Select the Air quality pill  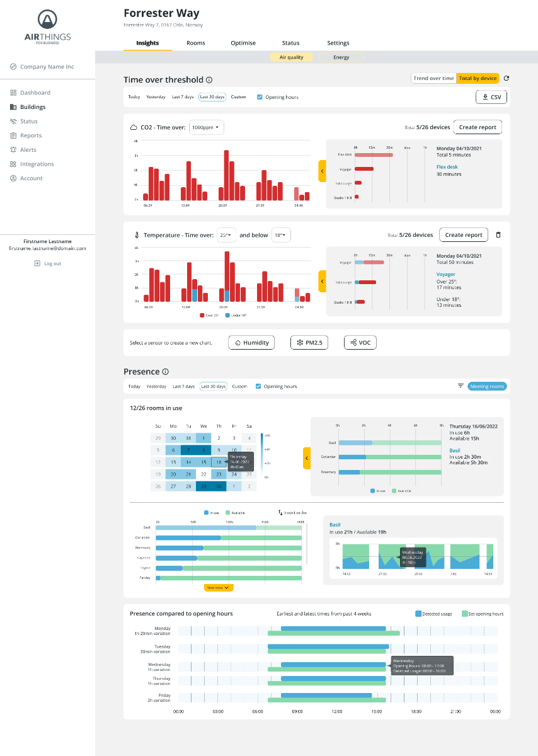tap(292, 57)
